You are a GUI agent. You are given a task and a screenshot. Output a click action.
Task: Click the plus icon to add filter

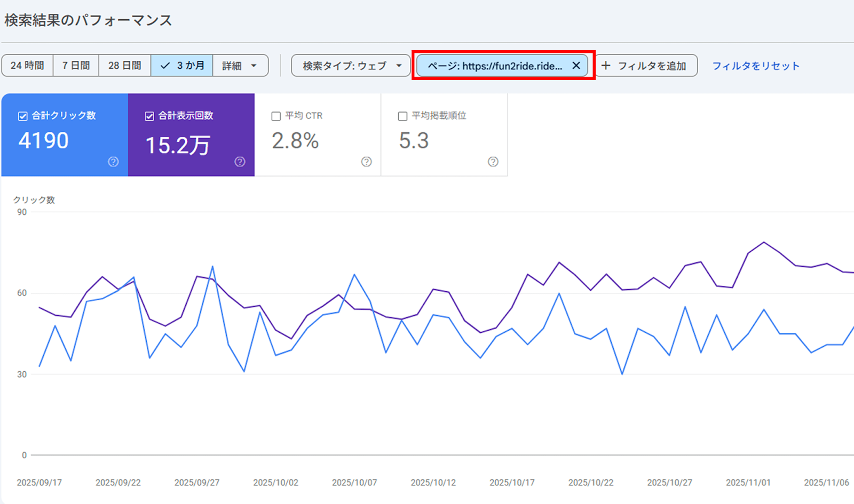point(606,66)
